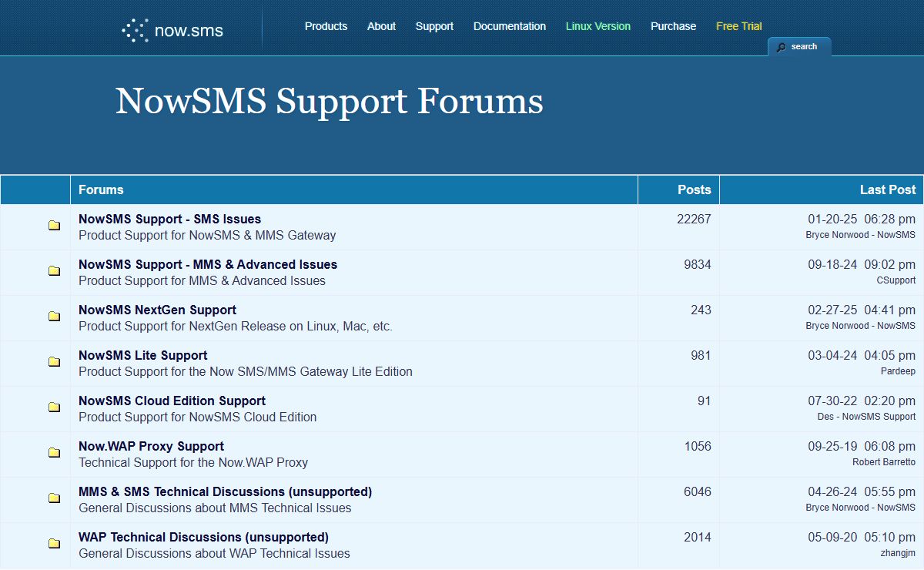Viewport: 924px width, 570px height.
Task: Click last post date 03-04-24 04:05 pm
Action: click(x=862, y=356)
